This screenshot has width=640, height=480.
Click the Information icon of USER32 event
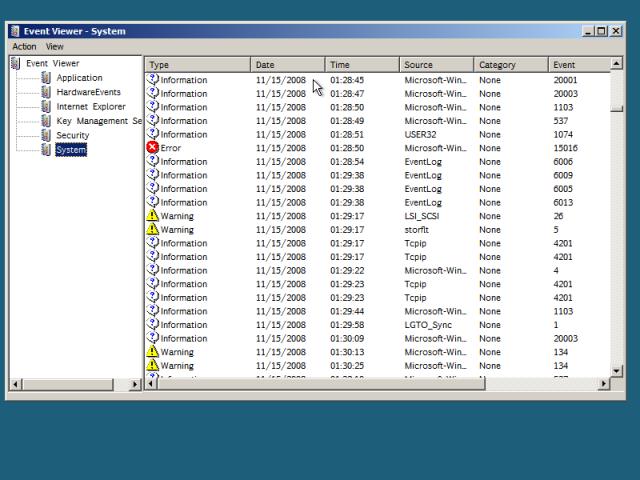153,133
